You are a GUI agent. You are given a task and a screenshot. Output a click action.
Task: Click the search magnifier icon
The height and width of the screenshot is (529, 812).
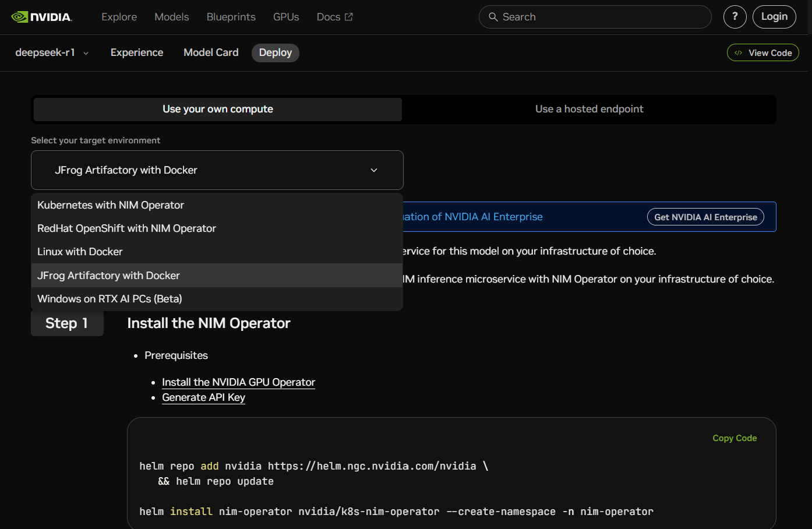493,17
